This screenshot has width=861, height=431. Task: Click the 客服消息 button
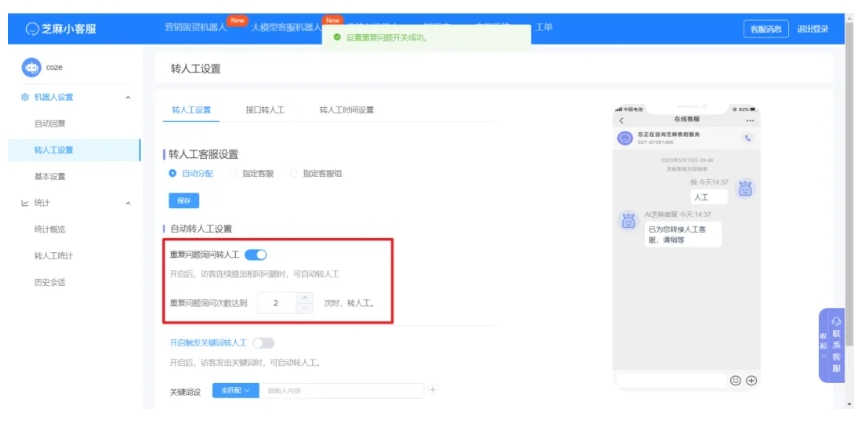pyautogui.click(x=766, y=29)
